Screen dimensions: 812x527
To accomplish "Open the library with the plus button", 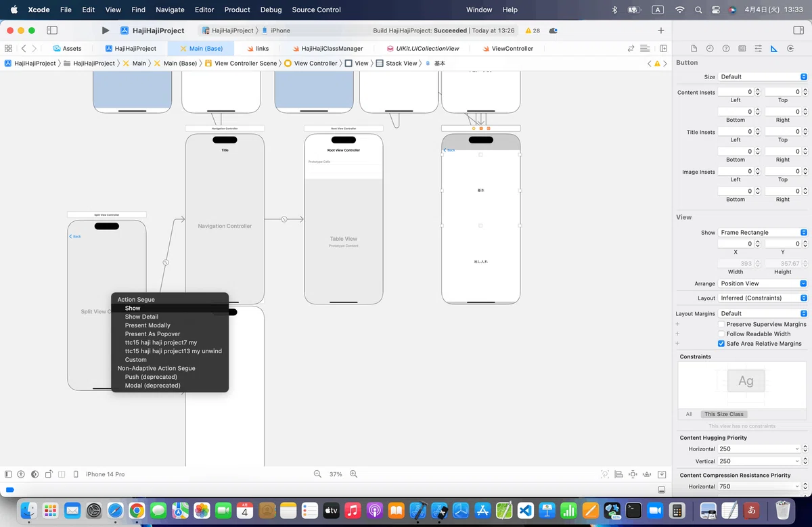I will (661, 30).
